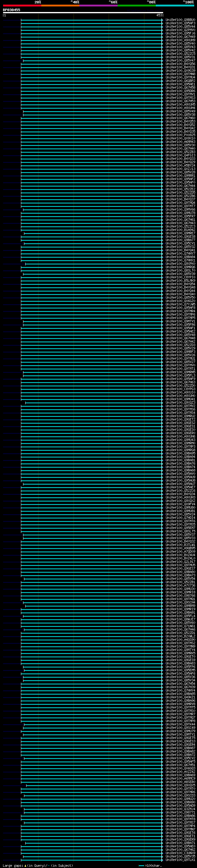Select hit label UniRef100_Q8SLT0
Viewport: 197px width, 868px height.
tap(180, 271)
